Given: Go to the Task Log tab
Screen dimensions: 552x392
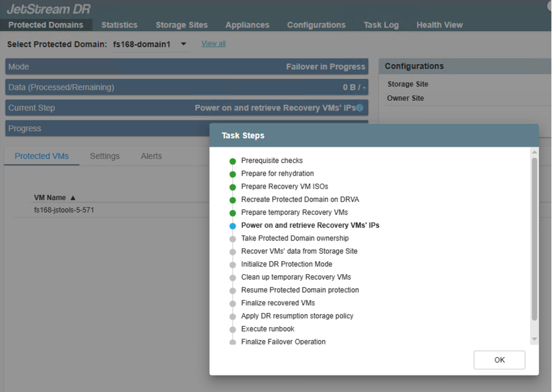Looking at the screenshot, I should (381, 25).
